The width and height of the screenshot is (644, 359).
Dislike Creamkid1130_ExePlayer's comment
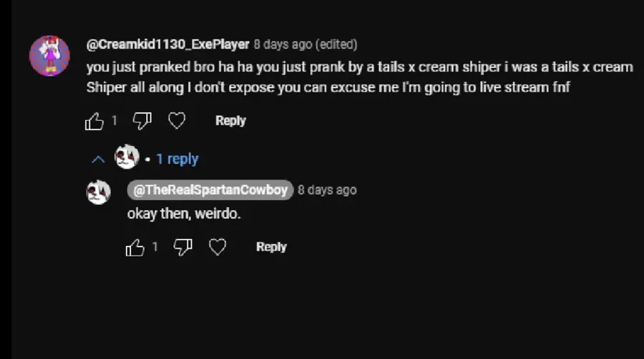point(142,122)
